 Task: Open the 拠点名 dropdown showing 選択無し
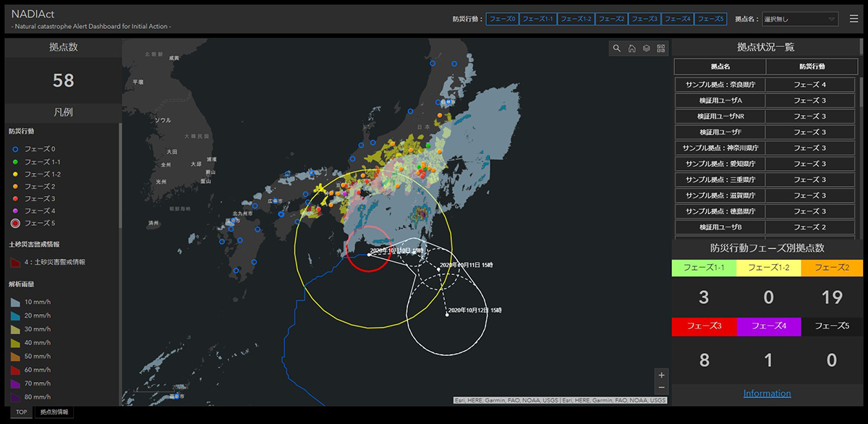(799, 20)
